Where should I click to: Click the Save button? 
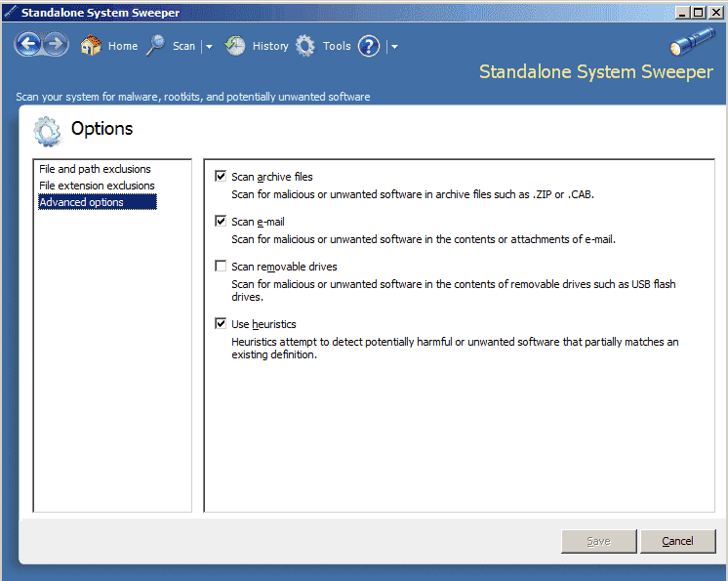pyautogui.click(x=598, y=541)
